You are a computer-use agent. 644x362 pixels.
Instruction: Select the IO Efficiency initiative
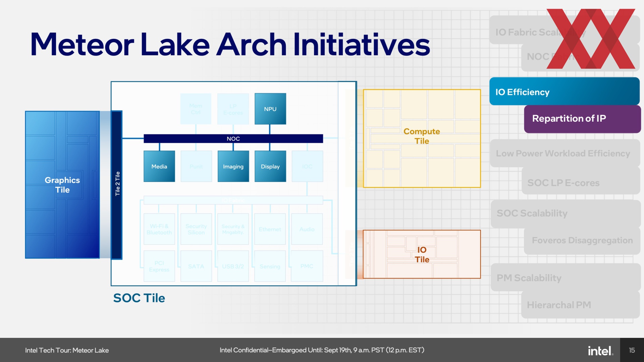(565, 92)
